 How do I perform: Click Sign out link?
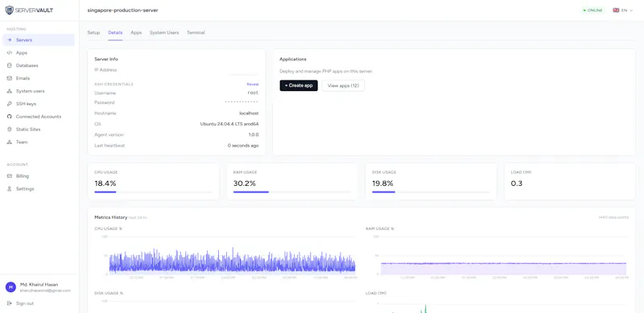[x=25, y=303]
